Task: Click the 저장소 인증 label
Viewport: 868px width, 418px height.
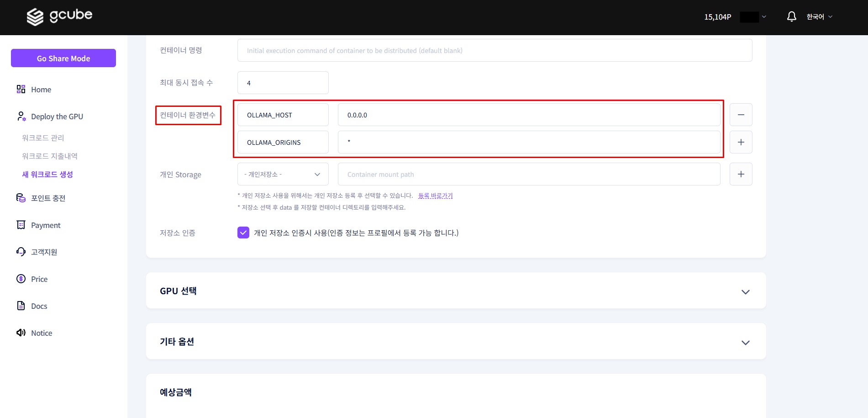Action: pos(178,233)
